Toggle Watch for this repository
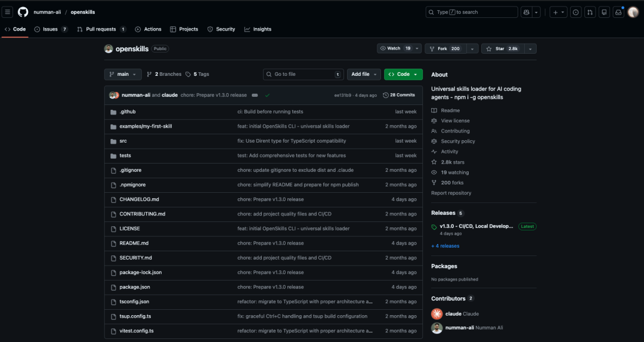Image resolution: width=644 pixels, height=342 pixels. [x=395, y=48]
